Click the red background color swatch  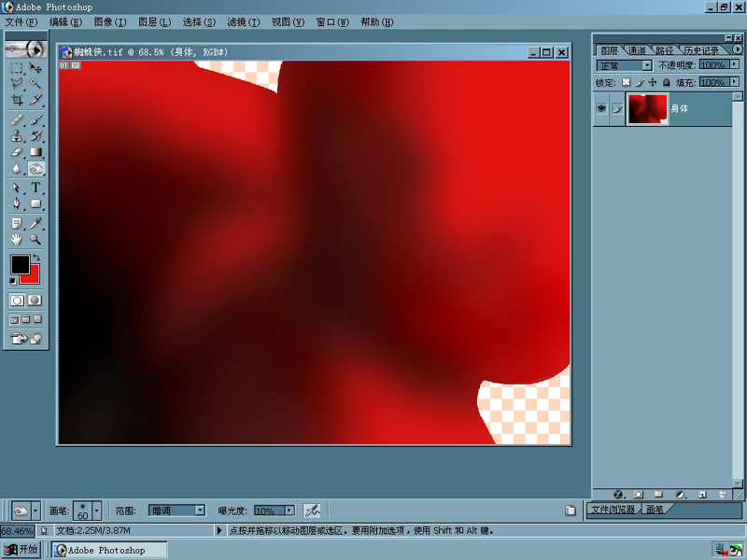coord(34,277)
